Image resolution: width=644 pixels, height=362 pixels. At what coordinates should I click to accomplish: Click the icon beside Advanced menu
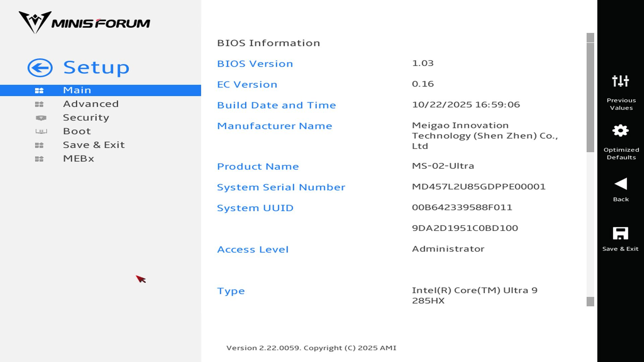pyautogui.click(x=39, y=104)
